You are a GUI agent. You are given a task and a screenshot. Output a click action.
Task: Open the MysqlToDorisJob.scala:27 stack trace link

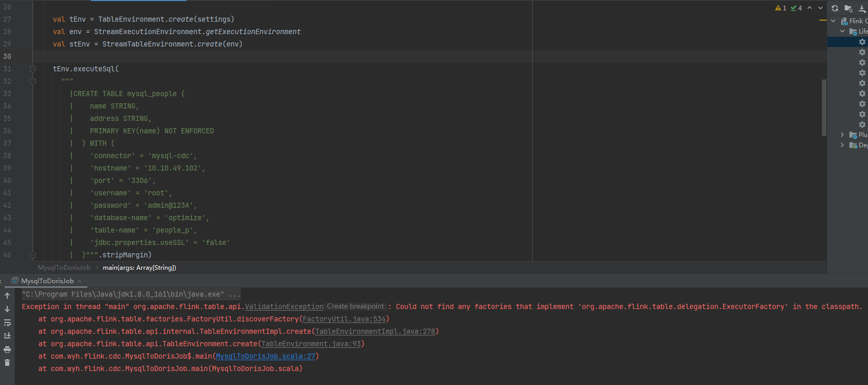pos(266,356)
